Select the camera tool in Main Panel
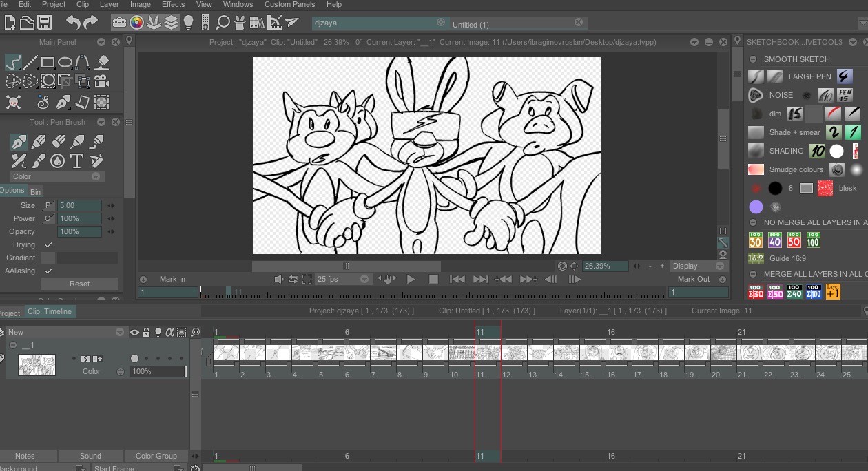Viewport: 868px width, 471px height. (x=102, y=81)
